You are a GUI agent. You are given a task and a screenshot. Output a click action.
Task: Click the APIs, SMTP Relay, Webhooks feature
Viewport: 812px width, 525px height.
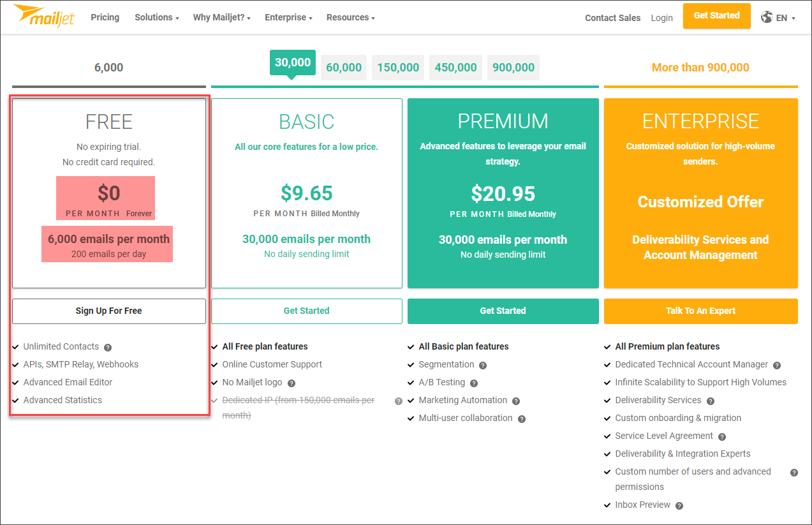pos(81,365)
